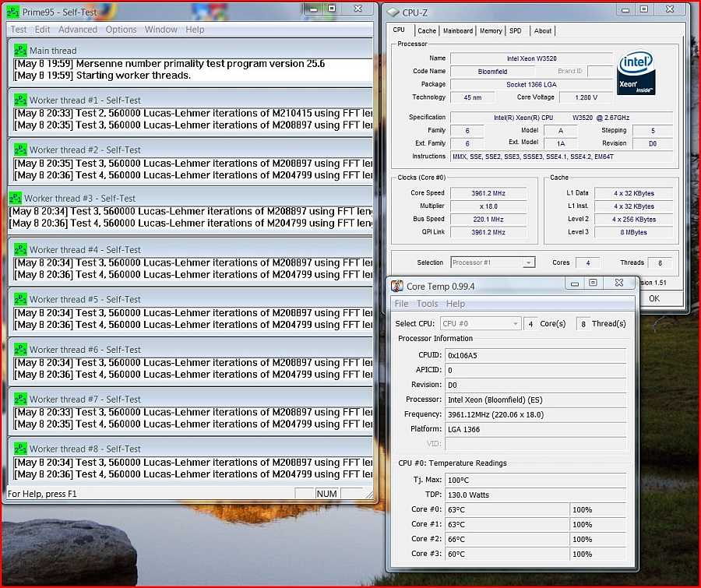
Task: Minimize the Prime95 window
Action: 314,9
